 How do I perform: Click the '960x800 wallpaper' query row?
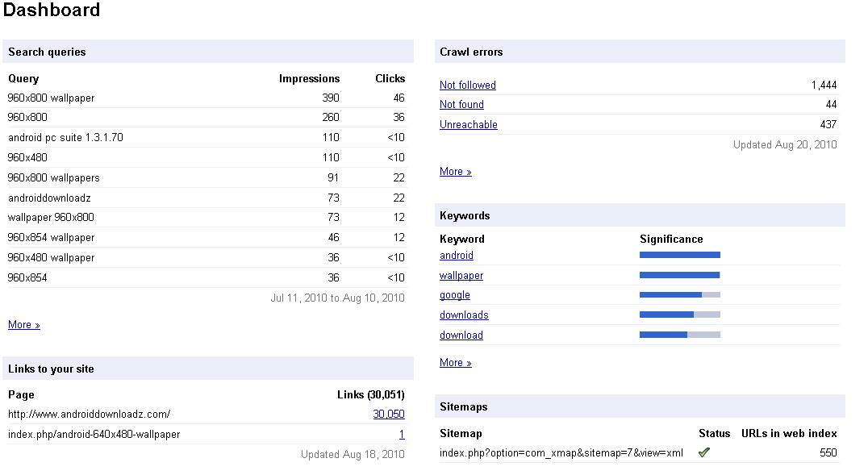tap(52, 98)
